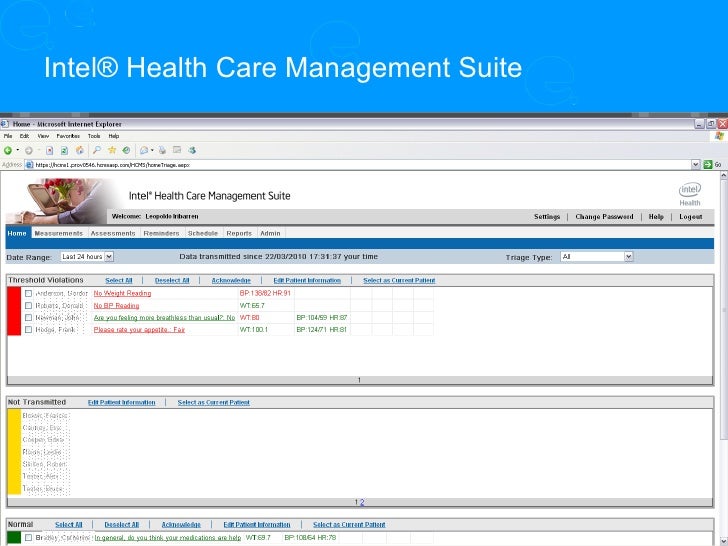Click the IE icon in the title bar
Screen dimensions: 728x546
[5, 124]
